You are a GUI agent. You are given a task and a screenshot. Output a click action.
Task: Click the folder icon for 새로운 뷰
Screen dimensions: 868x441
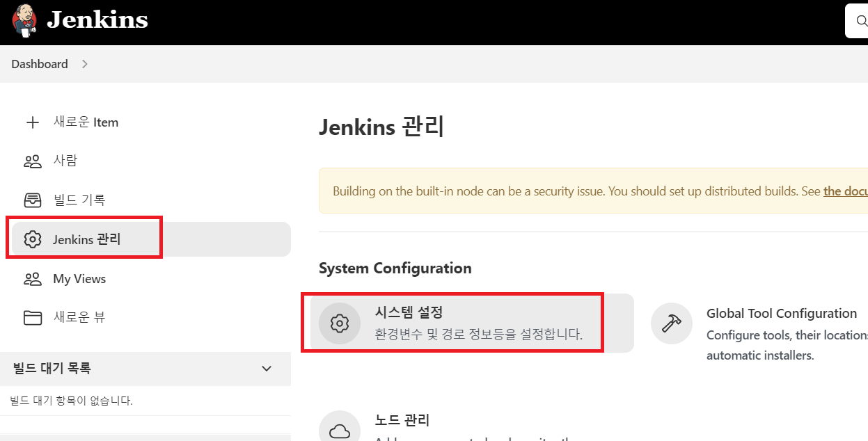click(x=32, y=318)
